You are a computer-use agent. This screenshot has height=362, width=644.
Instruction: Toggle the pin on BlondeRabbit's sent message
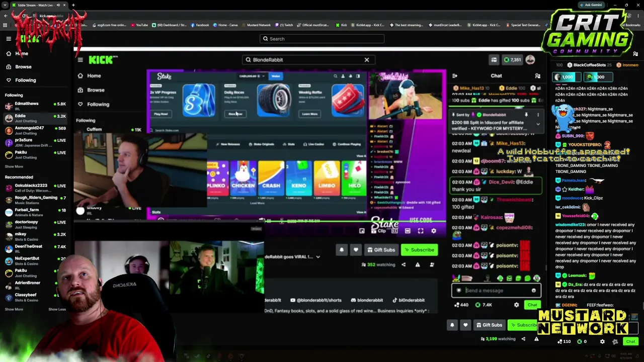(x=526, y=115)
